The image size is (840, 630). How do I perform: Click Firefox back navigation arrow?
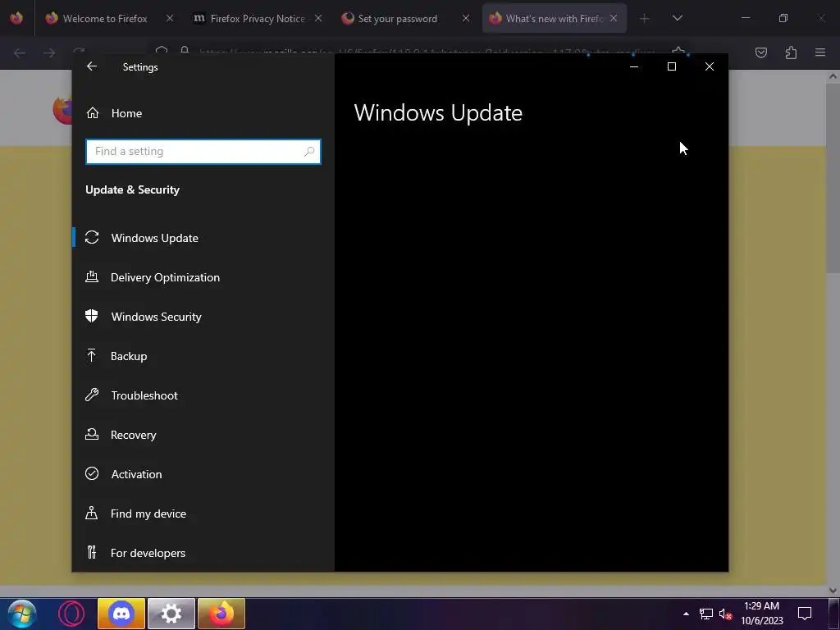pos(20,53)
